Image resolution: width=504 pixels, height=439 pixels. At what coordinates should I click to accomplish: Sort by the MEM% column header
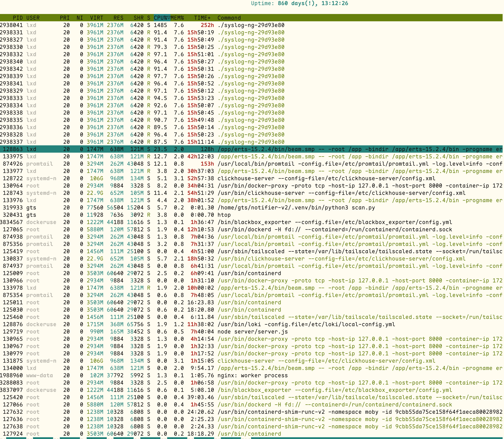(x=177, y=18)
